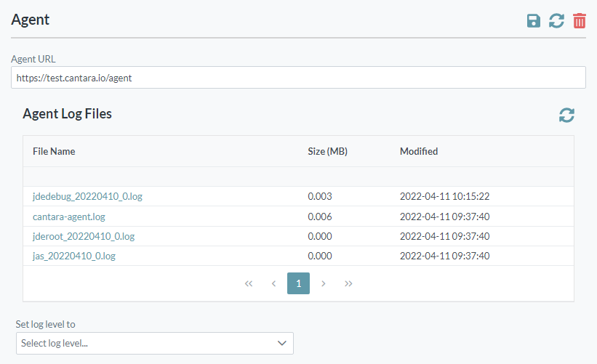Sort by the Modified column header
The image size is (597, 364).
[419, 151]
